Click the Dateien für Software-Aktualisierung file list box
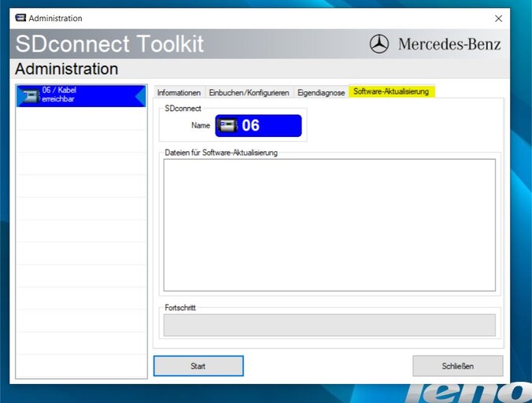Viewport: 532px width, 403px height. point(330,225)
